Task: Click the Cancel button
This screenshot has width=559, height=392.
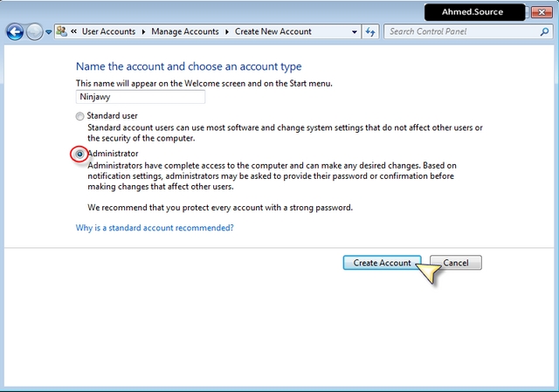Action: coord(456,263)
